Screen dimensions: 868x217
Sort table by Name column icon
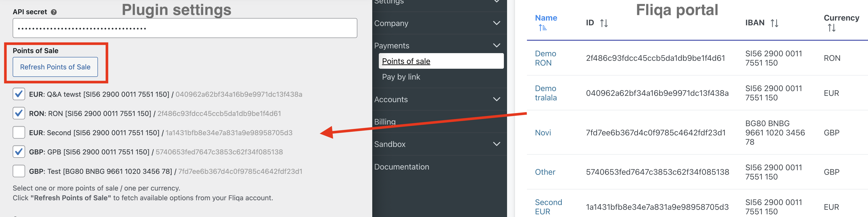point(542,28)
